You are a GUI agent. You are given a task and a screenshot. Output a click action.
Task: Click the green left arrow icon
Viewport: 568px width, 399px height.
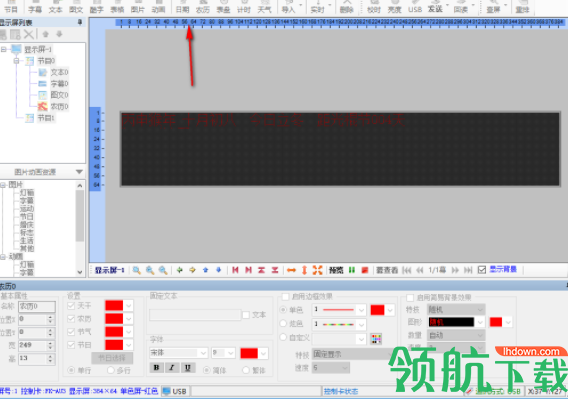[179, 270]
